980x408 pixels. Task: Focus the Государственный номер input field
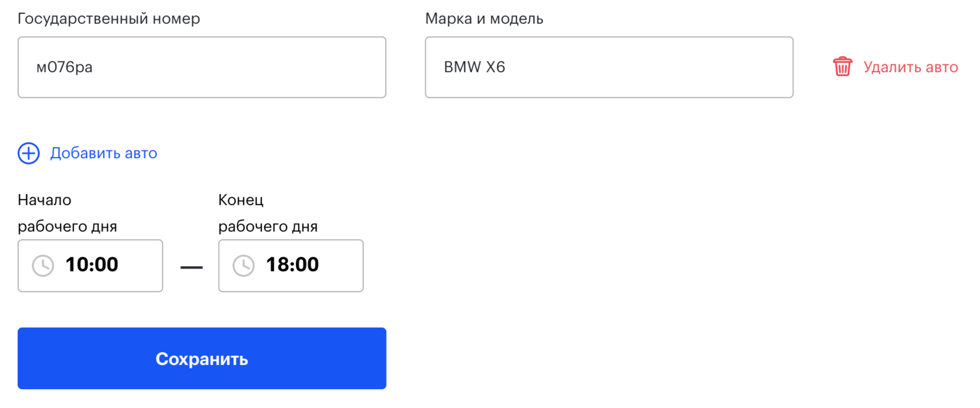click(202, 67)
